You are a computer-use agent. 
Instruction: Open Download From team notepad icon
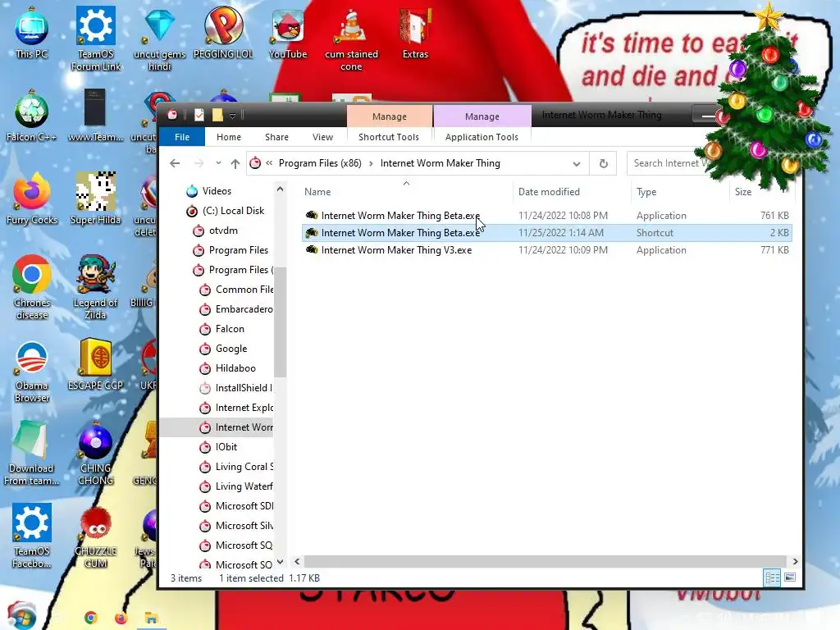[31, 453]
